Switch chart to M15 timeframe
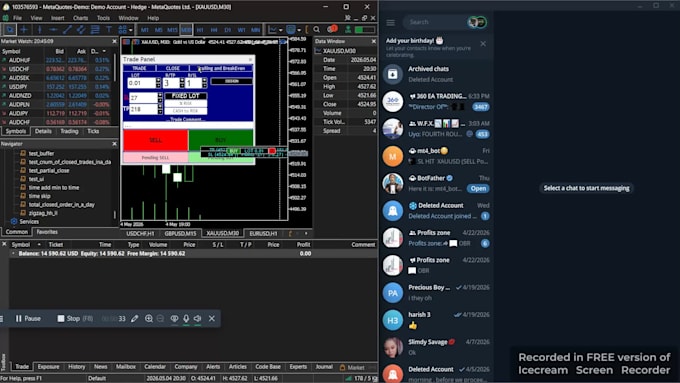 [x=172, y=30]
